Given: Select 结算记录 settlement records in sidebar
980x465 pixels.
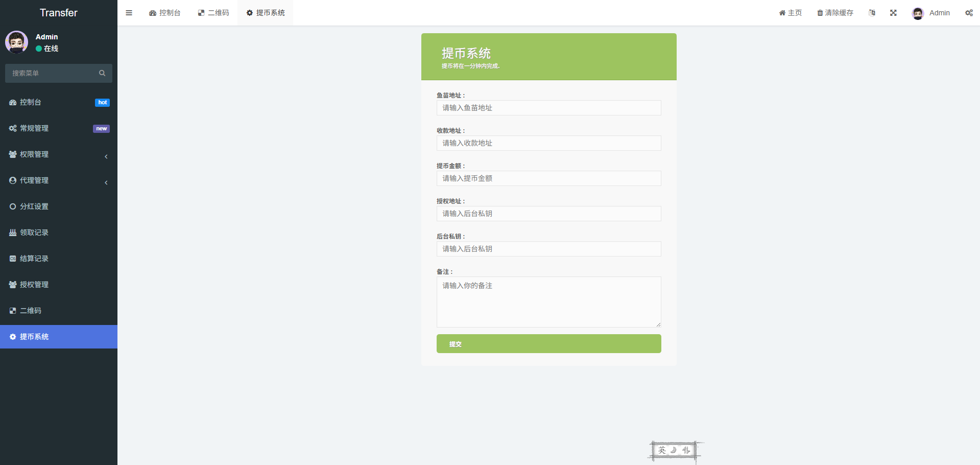Looking at the screenshot, I should [x=34, y=258].
